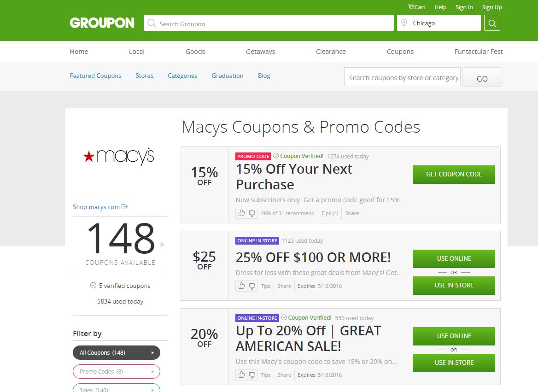Viewport: 538px width, 392px height.
Task: Open the shopping Cart icon
Action: pos(411,7)
